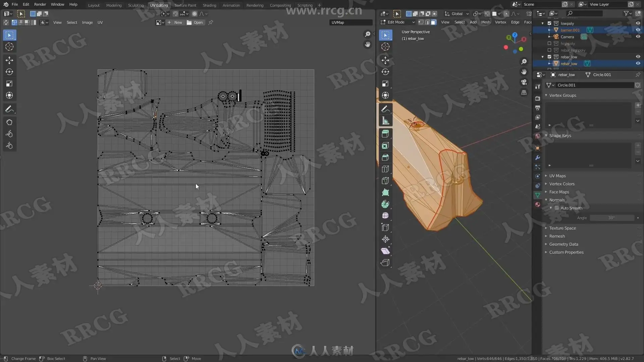Switch to the Texture Paint workspace tab
This screenshot has height=362, width=644.
[x=185, y=5]
